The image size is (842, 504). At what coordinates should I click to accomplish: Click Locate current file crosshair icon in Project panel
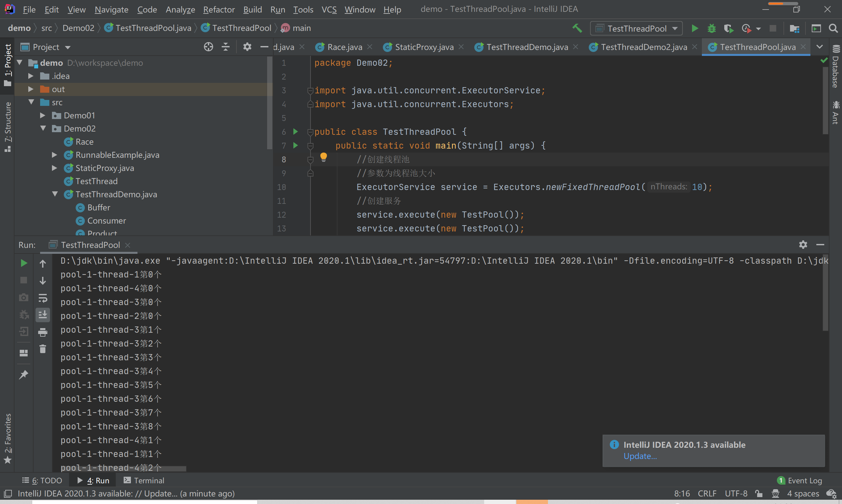click(208, 47)
